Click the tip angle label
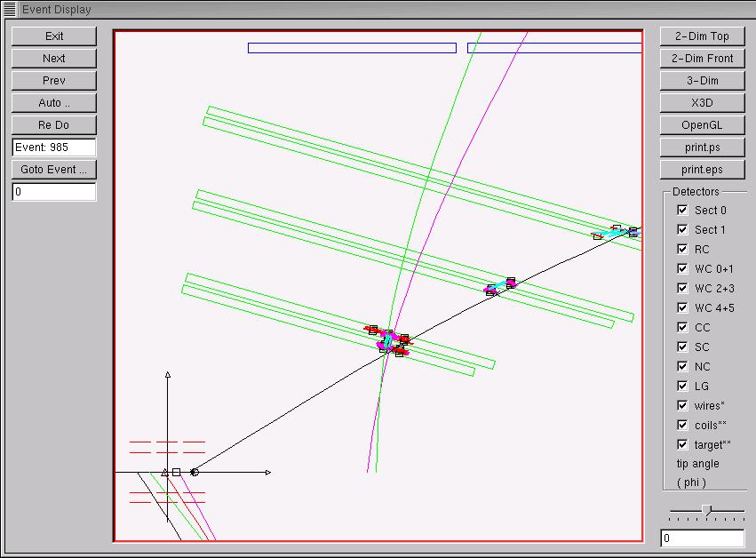The width and height of the screenshot is (756, 558). pyautogui.click(x=697, y=464)
